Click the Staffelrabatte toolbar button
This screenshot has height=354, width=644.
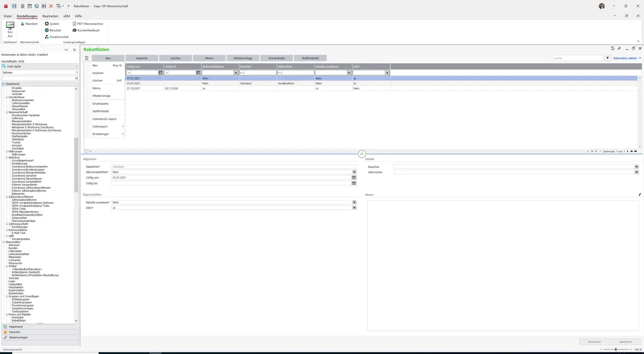310,58
